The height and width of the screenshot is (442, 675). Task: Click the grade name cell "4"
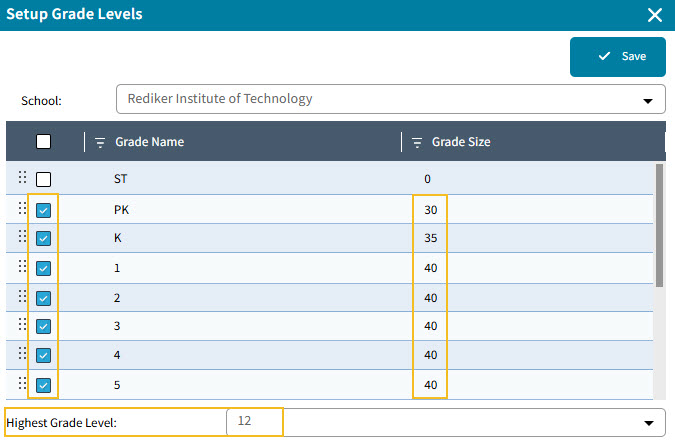coord(117,355)
